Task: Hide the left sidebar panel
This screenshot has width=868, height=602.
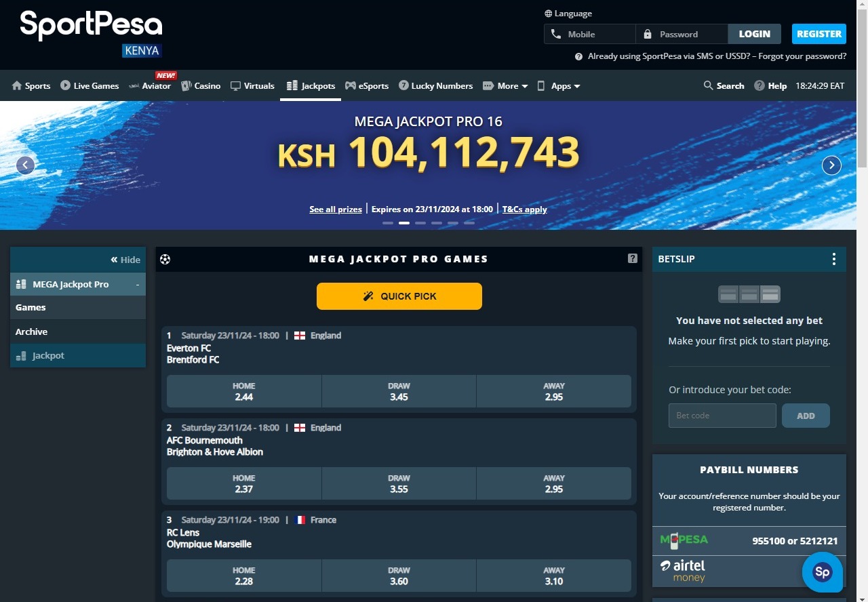Action: pyautogui.click(x=125, y=260)
